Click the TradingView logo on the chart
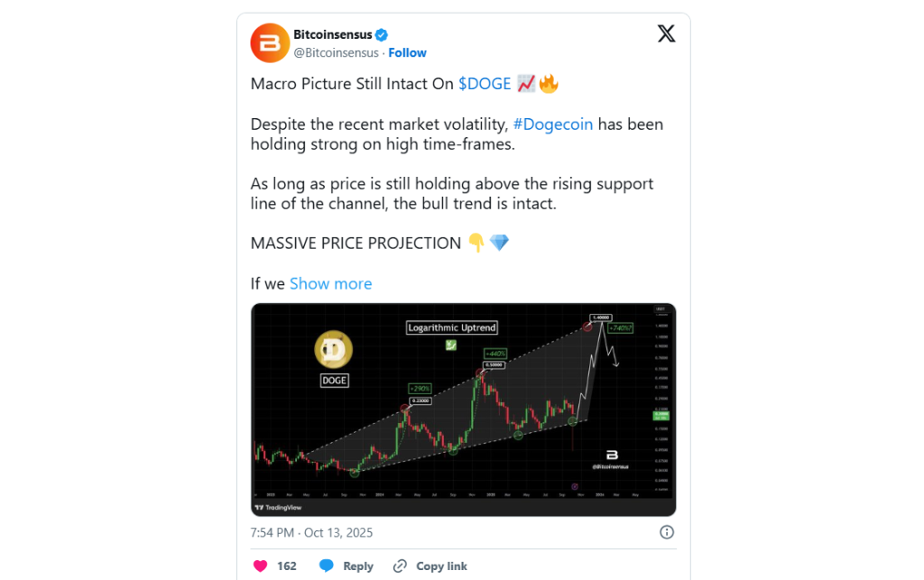This screenshot has height=580, width=924. [x=276, y=507]
